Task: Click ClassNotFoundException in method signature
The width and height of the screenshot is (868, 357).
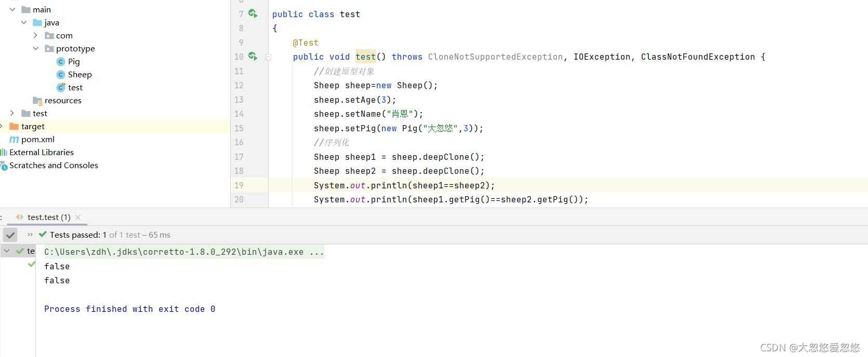Action: coord(698,57)
